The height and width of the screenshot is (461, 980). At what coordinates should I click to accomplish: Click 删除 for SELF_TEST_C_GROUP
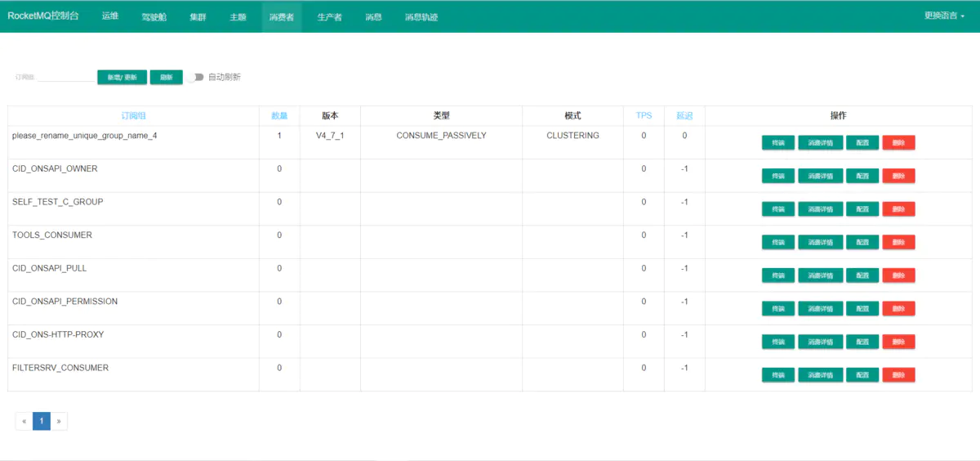click(x=898, y=209)
